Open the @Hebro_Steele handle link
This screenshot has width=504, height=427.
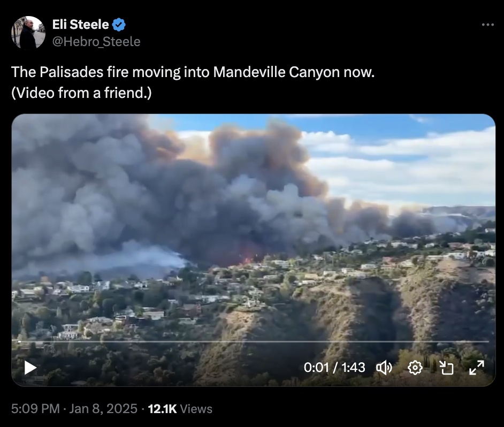point(96,42)
